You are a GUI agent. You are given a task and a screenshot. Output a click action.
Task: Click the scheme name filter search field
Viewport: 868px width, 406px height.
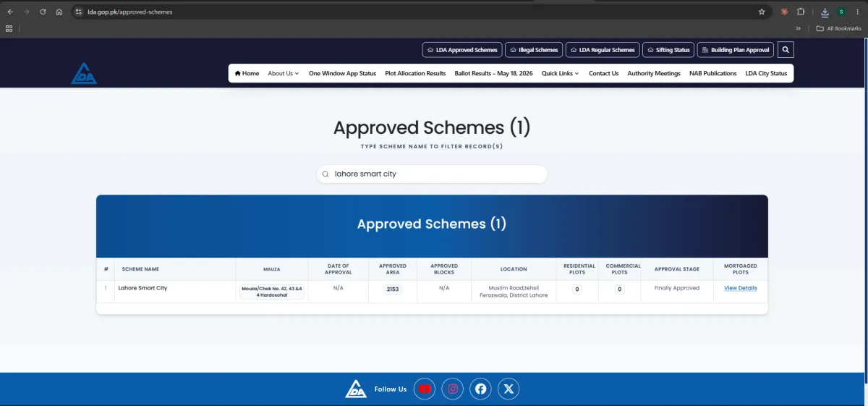432,174
